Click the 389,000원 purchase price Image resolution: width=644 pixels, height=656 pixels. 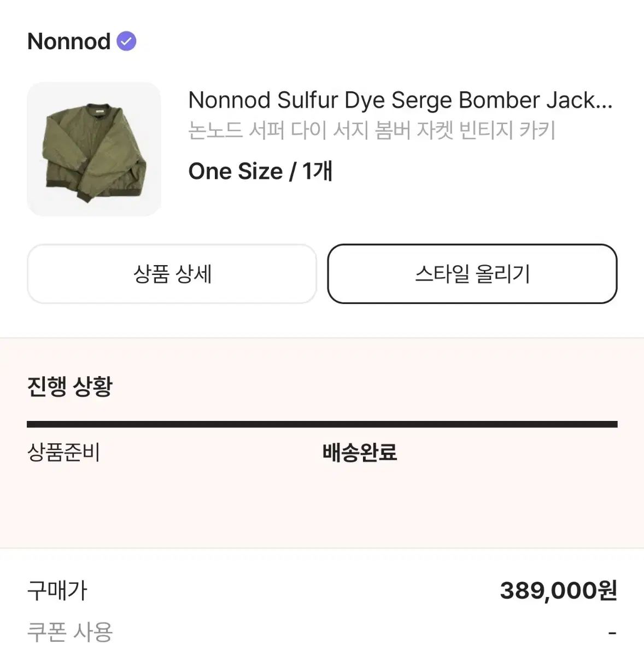(558, 591)
